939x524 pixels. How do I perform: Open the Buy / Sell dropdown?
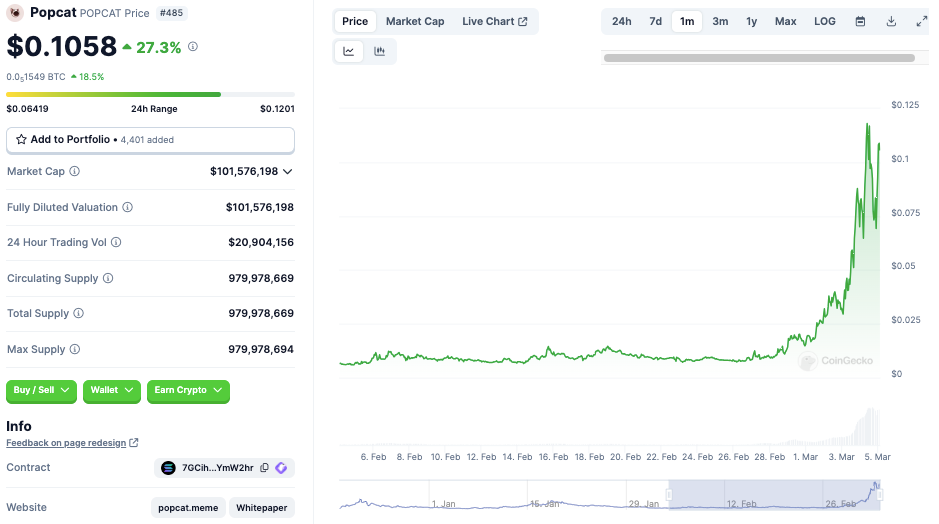pos(41,390)
